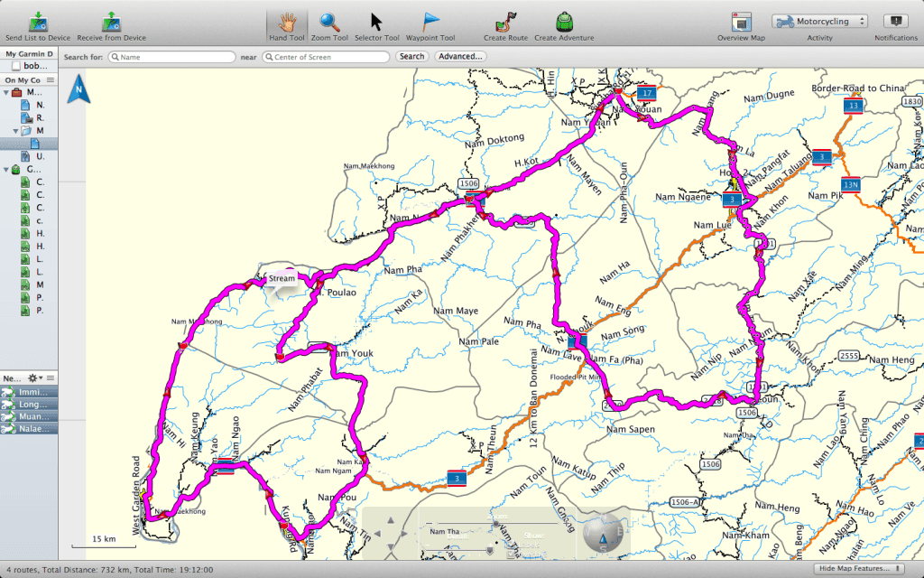Screen dimensions: 924x578
Task: Click Receive from Device icon
Action: tap(111, 22)
